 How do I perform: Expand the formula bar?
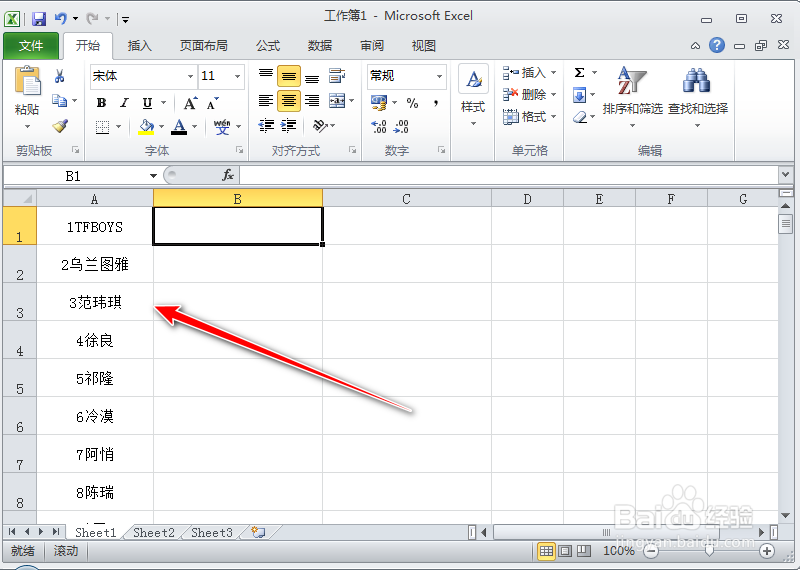click(786, 175)
